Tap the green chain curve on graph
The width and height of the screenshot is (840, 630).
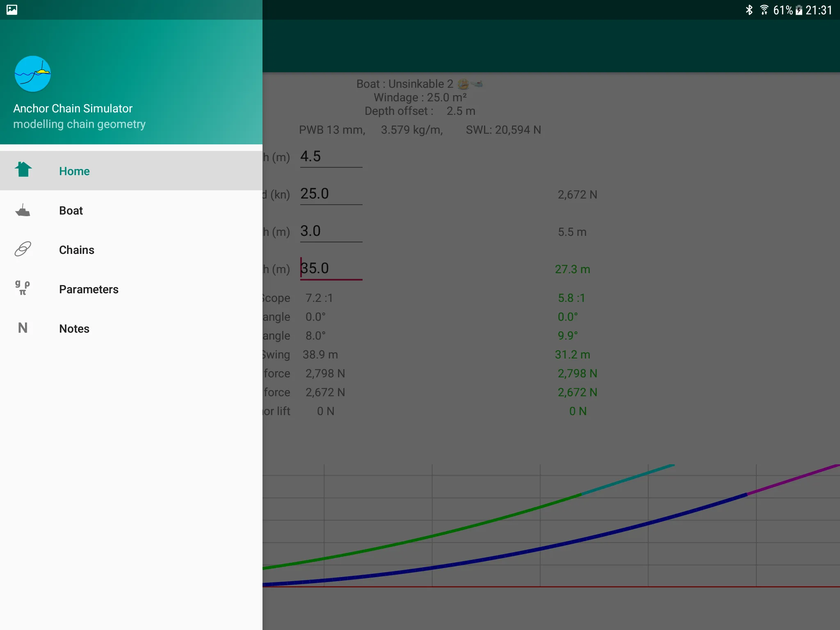pos(433,536)
